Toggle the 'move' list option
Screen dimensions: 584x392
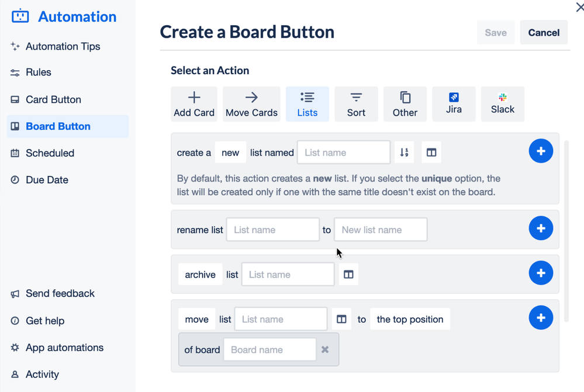(196, 319)
